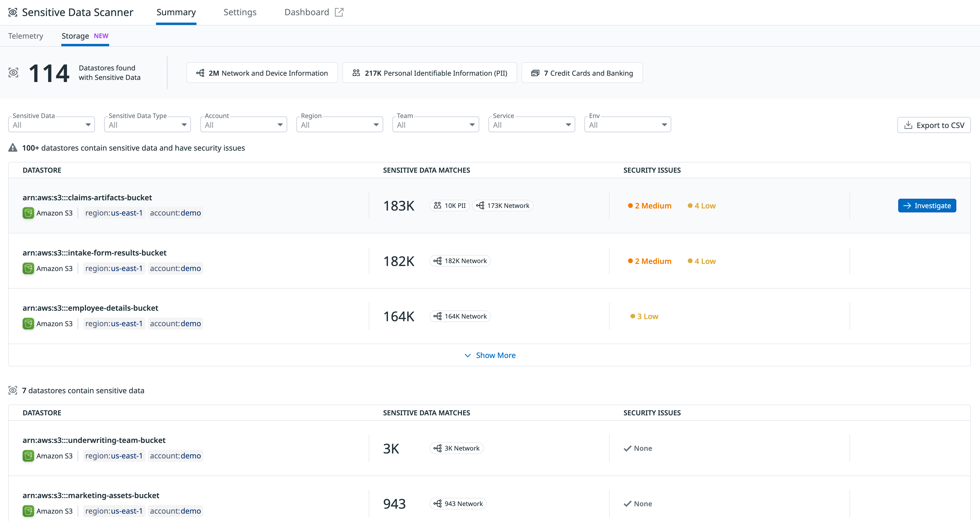Click the network icon on the 2M Network badge
Viewport: 980px width, 521px height.
click(200, 73)
